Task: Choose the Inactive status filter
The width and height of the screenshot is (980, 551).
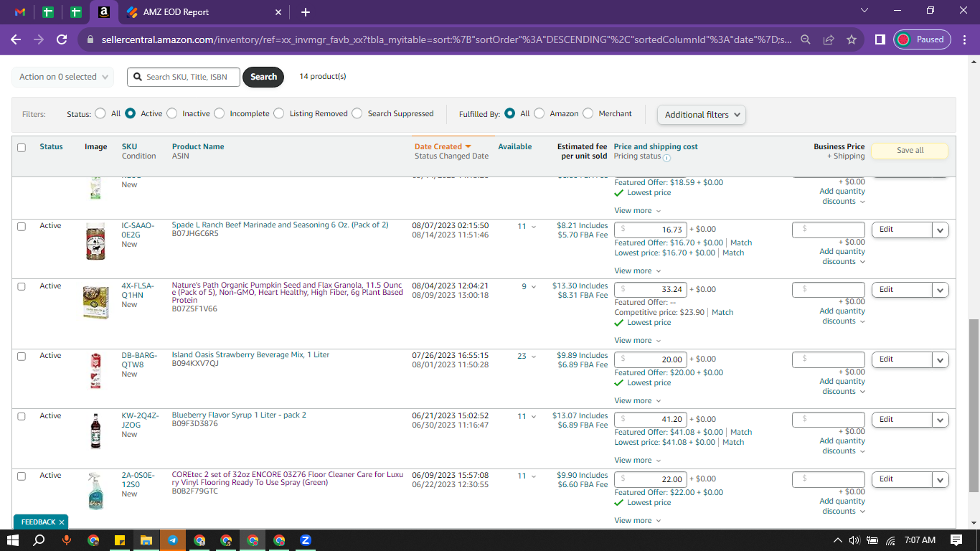Action: (171, 113)
